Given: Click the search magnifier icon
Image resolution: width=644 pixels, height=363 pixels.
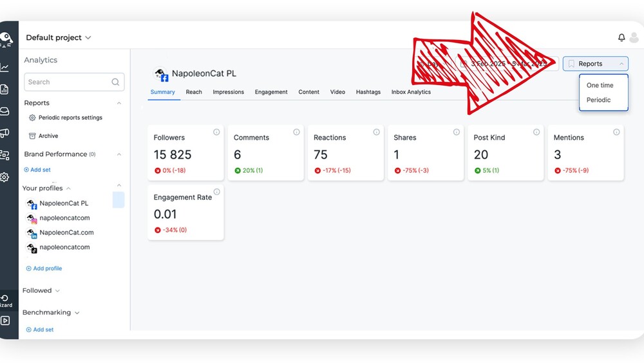Looking at the screenshot, I should click(115, 83).
